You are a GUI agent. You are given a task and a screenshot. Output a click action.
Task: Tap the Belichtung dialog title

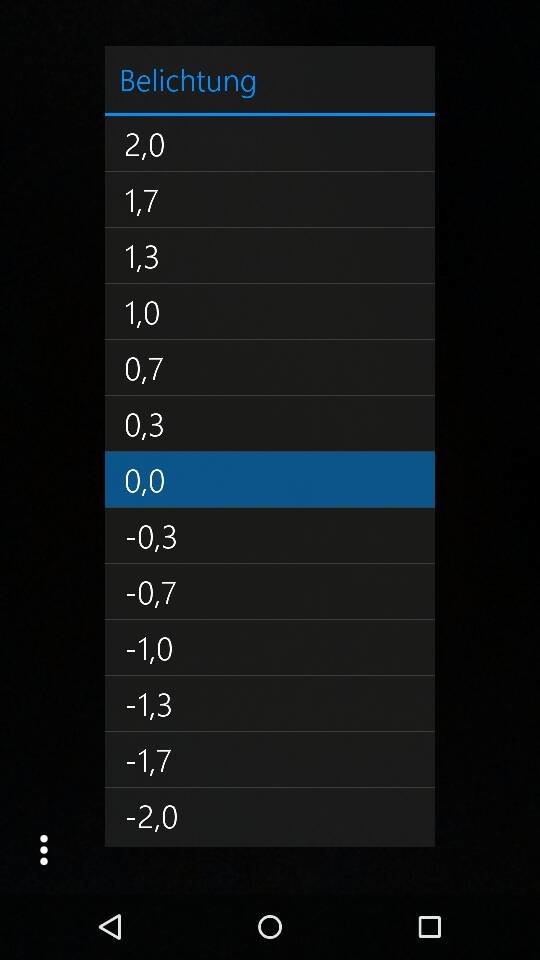tap(188, 81)
